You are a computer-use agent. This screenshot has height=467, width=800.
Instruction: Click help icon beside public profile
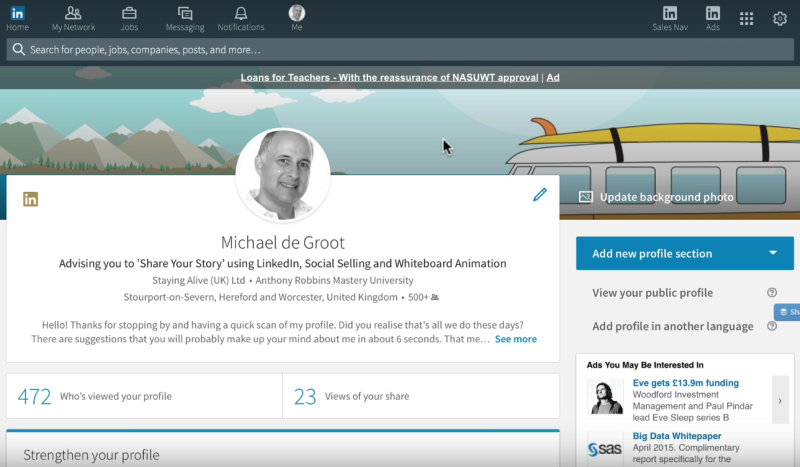tap(772, 292)
